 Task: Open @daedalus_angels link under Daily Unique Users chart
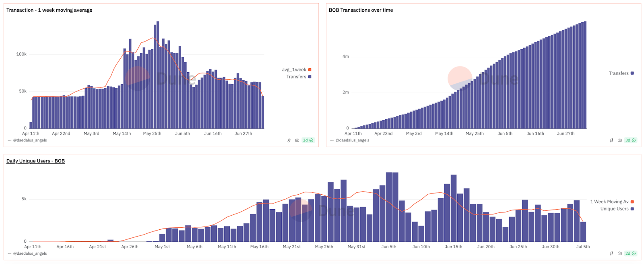click(30, 254)
